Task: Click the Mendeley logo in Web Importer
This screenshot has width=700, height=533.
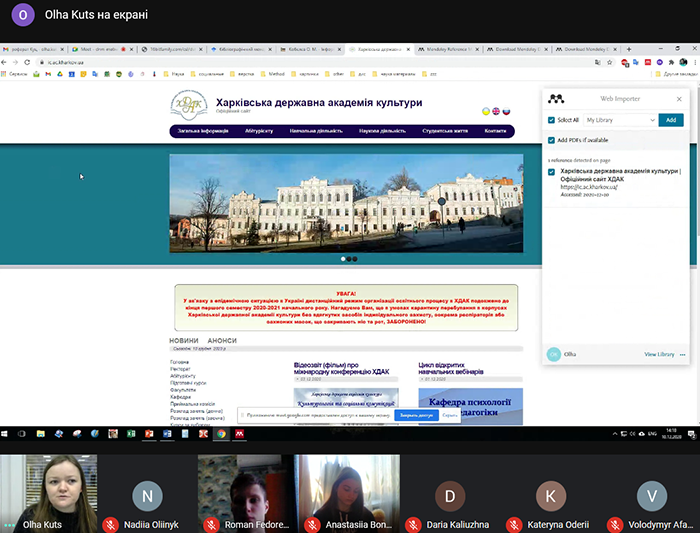Action: (556, 99)
